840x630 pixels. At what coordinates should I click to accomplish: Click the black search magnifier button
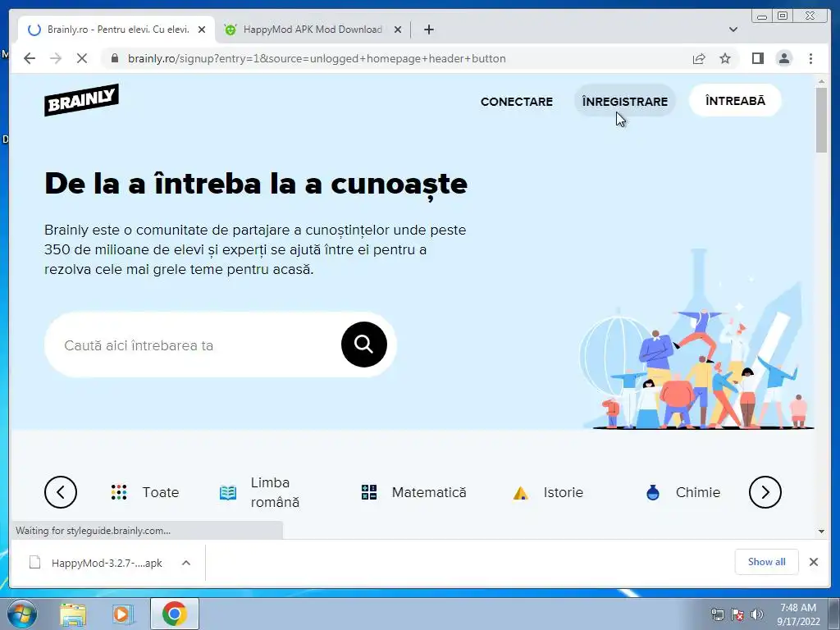coord(363,345)
